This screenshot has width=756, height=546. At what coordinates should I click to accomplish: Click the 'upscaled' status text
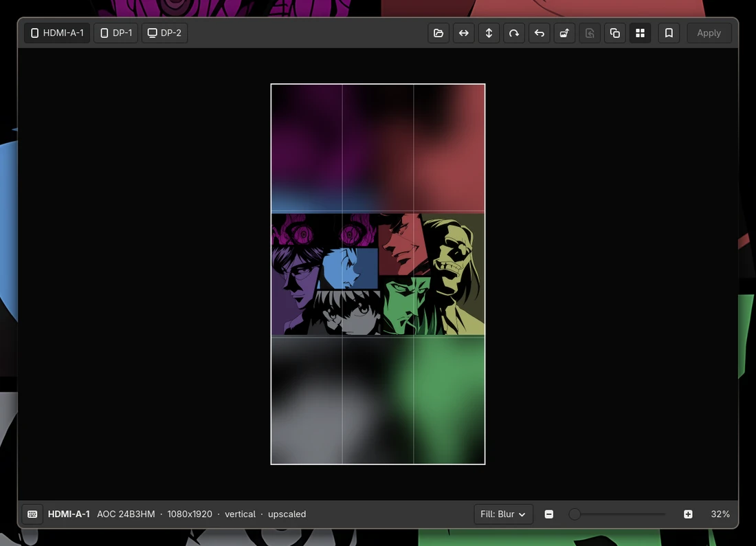tap(287, 514)
